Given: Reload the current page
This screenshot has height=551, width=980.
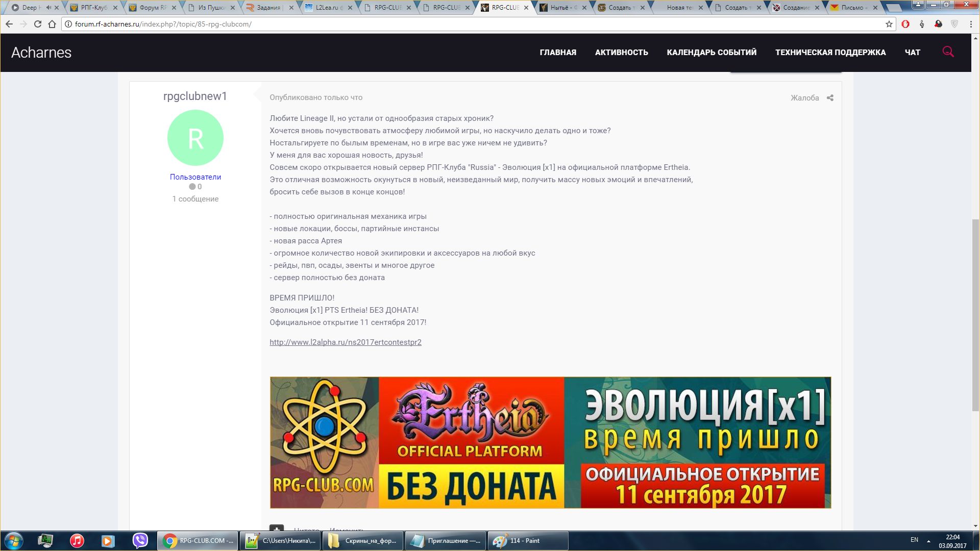Looking at the screenshot, I should (38, 24).
